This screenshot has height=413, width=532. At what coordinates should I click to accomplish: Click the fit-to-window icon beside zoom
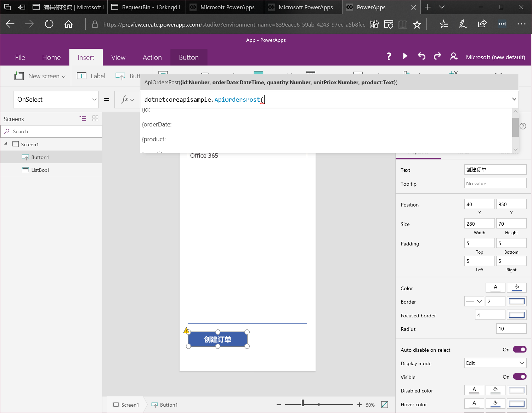[x=385, y=404]
